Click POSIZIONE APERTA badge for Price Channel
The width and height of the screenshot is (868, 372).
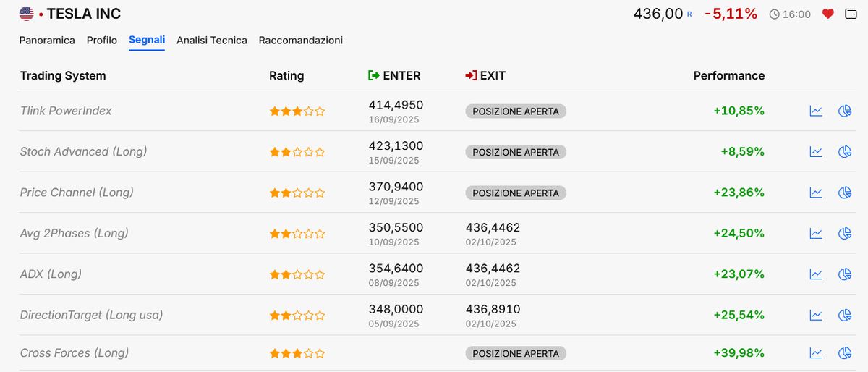coord(516,193)
